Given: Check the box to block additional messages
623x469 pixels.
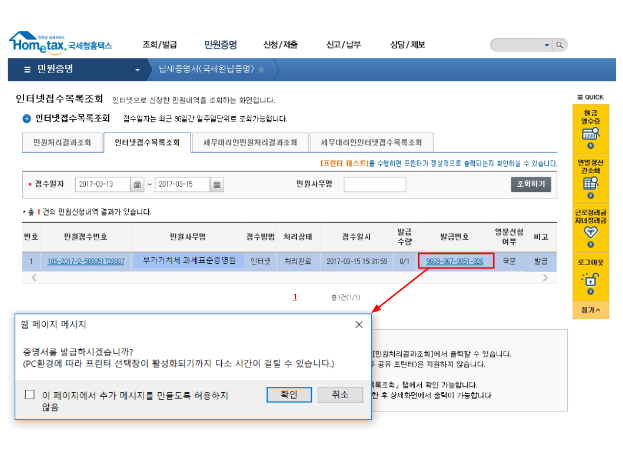Looking at the screenshot, I should pos(29,394).
